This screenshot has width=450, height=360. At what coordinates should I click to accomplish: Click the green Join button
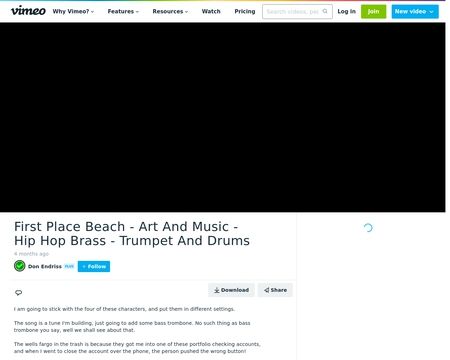pyautogui.click(x=373, y=11)
